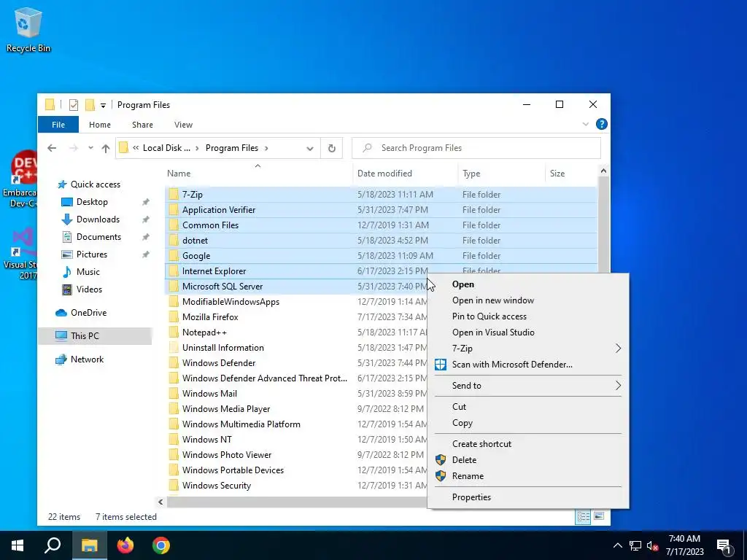Screen dimensions: 747x560
Task: Go back with the Back arrow
Action: [x=52, y=148]
